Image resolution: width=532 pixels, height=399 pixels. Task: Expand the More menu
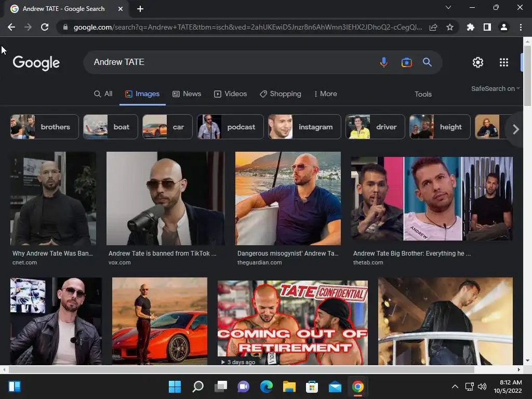pyautogui.click(x=325, y=94)
